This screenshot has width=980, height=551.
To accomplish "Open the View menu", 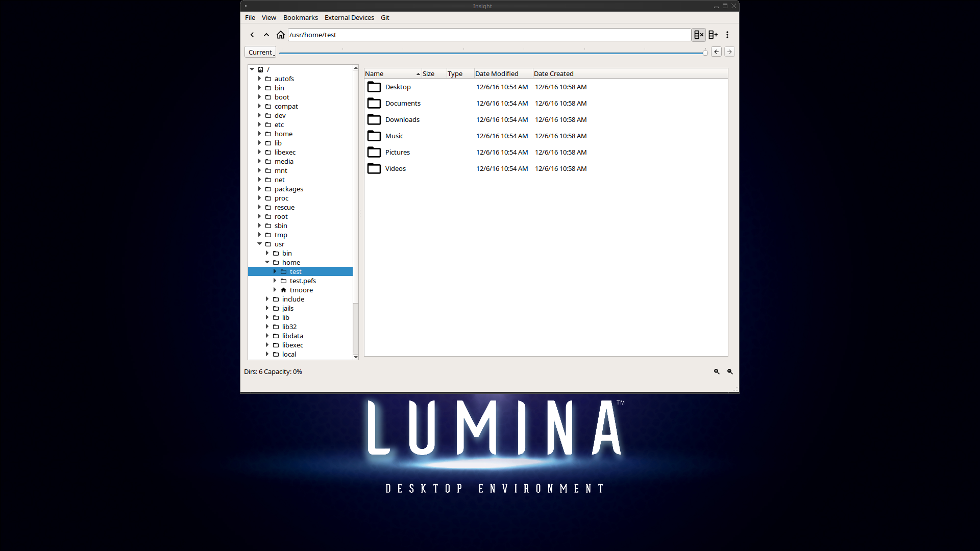I will tap(269, 17).
